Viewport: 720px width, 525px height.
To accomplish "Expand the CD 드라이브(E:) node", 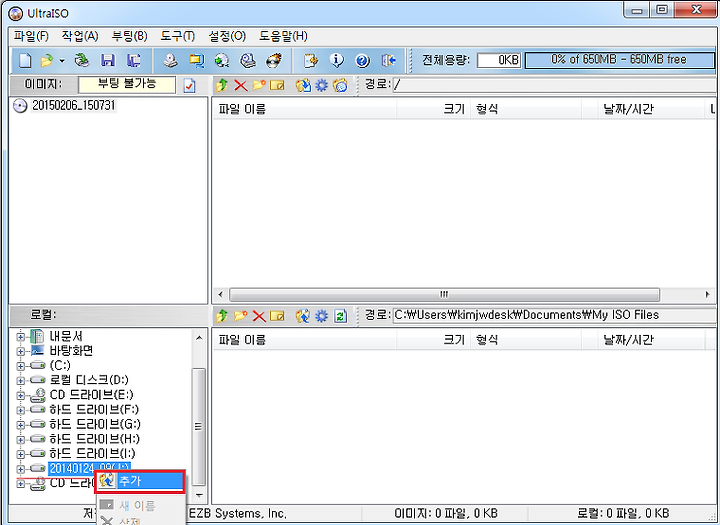I will pyautogui.click(x=20, y=395).
